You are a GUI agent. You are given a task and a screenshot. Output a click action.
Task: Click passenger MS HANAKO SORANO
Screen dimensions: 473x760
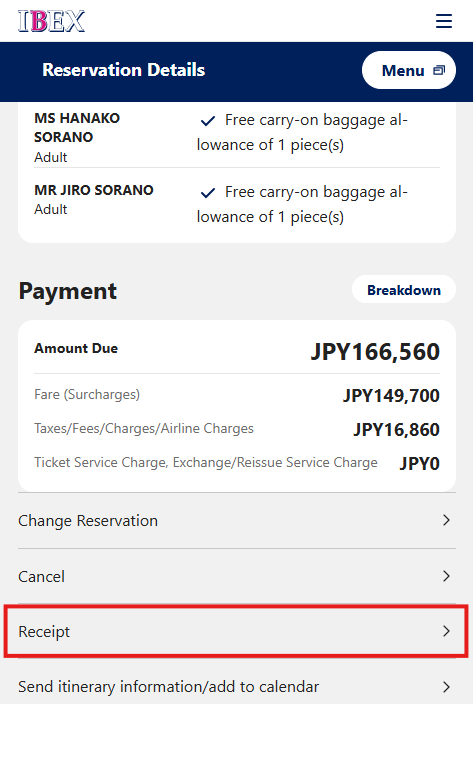77,127
